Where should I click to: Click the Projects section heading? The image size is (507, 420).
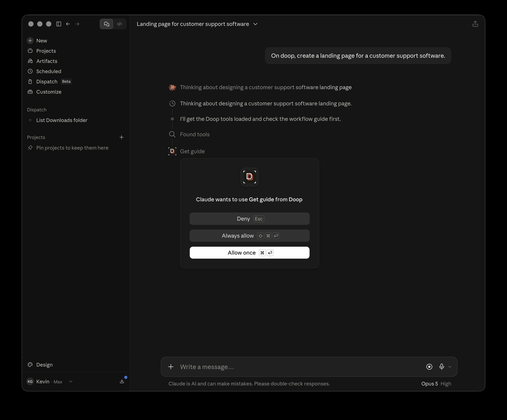36,137
